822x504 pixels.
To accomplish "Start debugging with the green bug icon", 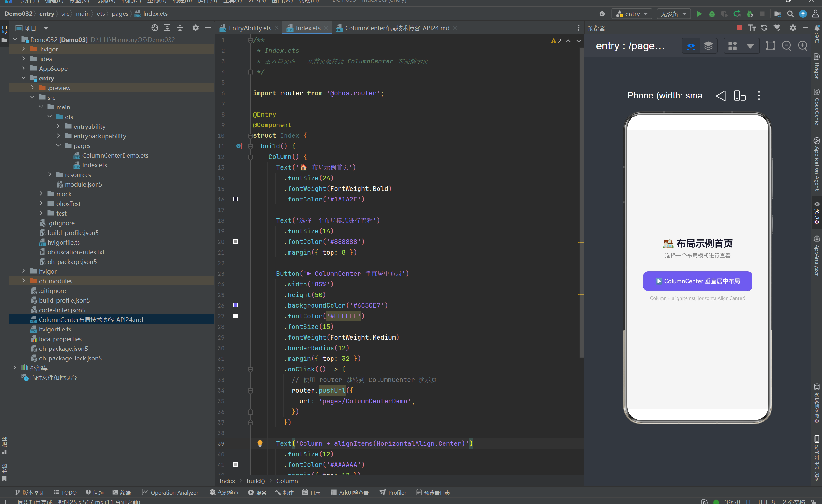I will (x=712, y=14).
